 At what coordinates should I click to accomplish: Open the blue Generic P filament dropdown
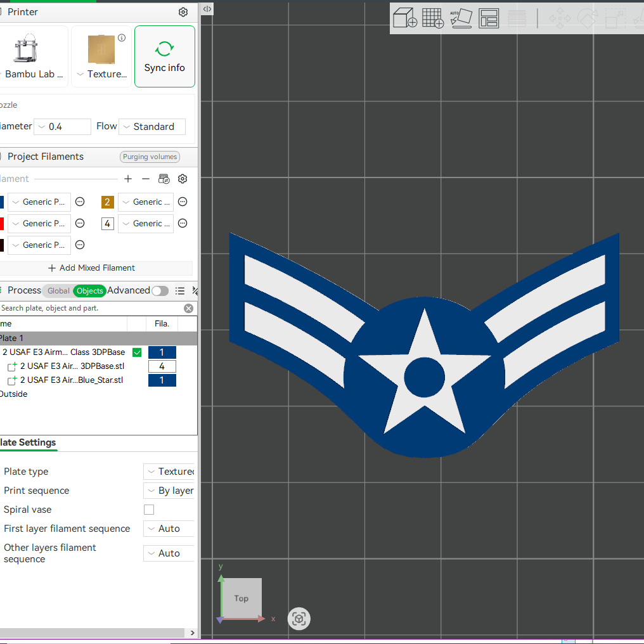click(39, 202)
